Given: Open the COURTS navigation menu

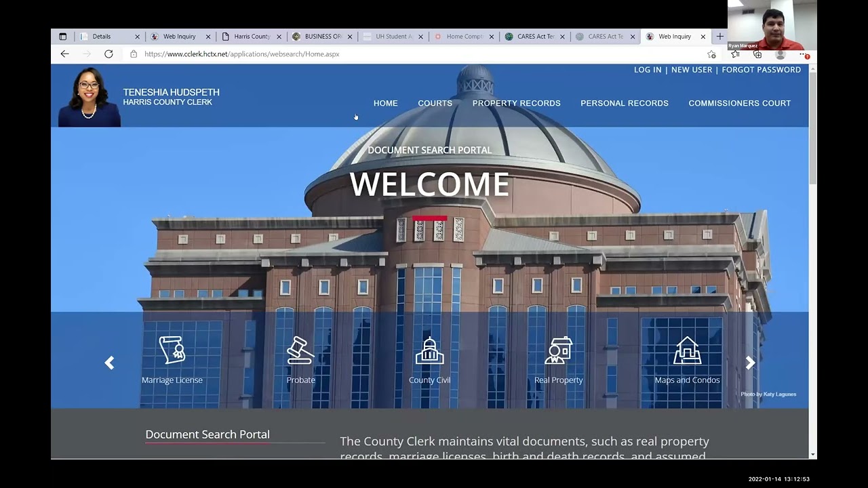Looking at the screenshot, I should click(x=435, y=103).
